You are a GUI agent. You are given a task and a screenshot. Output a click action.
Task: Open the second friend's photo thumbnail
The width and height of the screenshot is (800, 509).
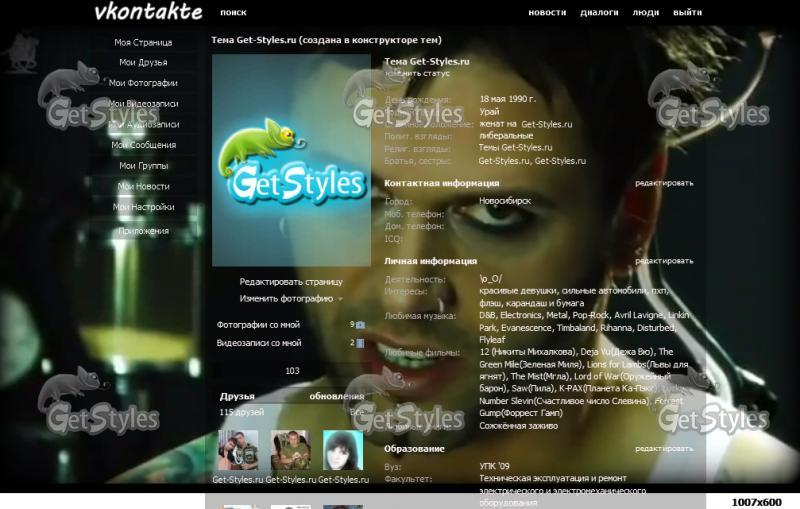tap(291, 450)
